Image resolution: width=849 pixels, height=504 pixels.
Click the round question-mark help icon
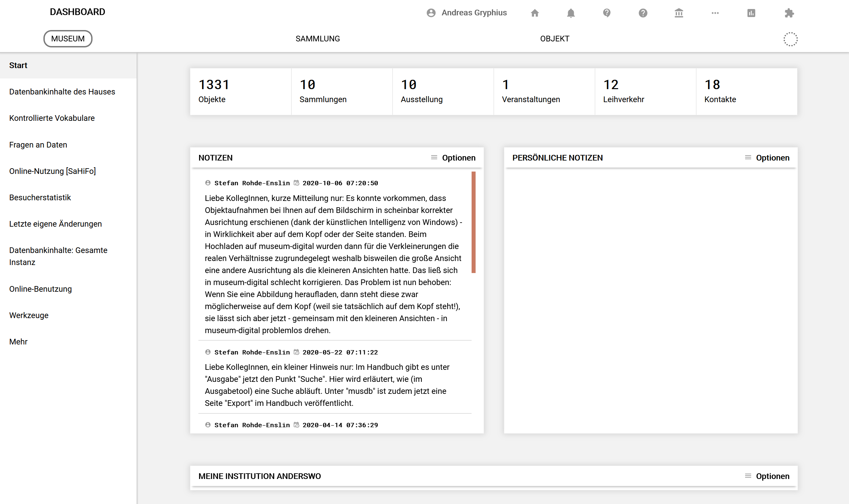point(643,13)
